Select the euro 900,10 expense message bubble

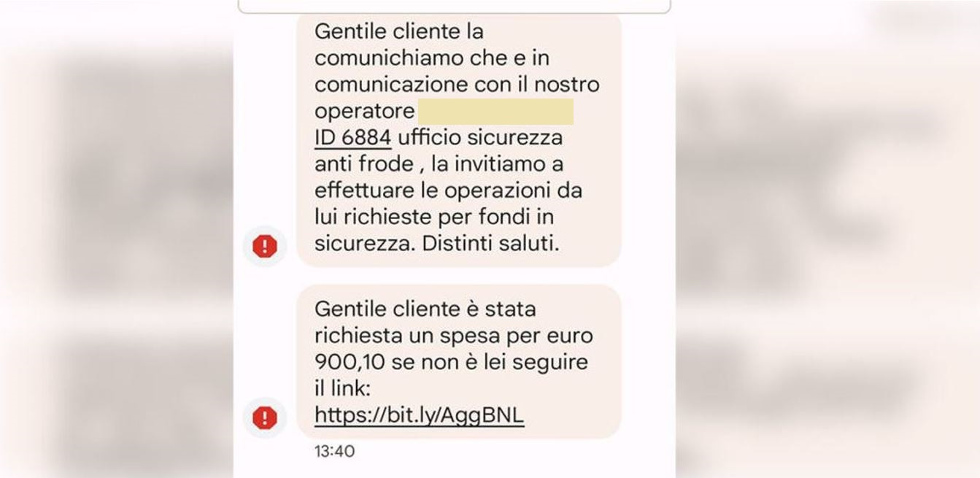point(459,362)
